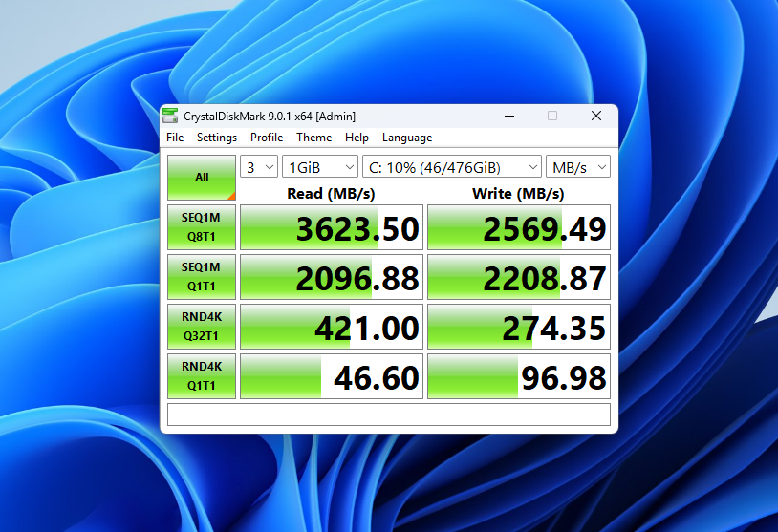Open the Language menu
Image resolution: width=778 pixels, height=532 pixels.
[x=407, y=138]
